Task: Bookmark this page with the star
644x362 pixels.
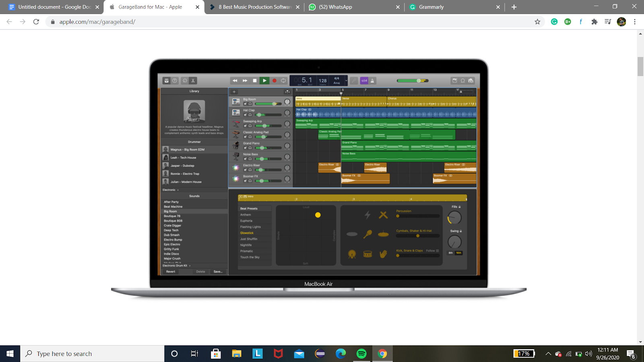Action: pyautogui.click(x=537, y=22)
